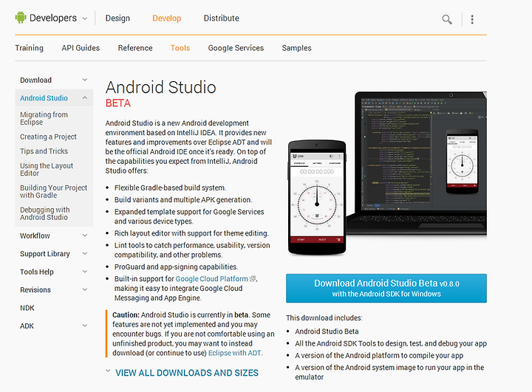Click the Support Library sidebar heading
532x392 pixels.
coord(45,254)
